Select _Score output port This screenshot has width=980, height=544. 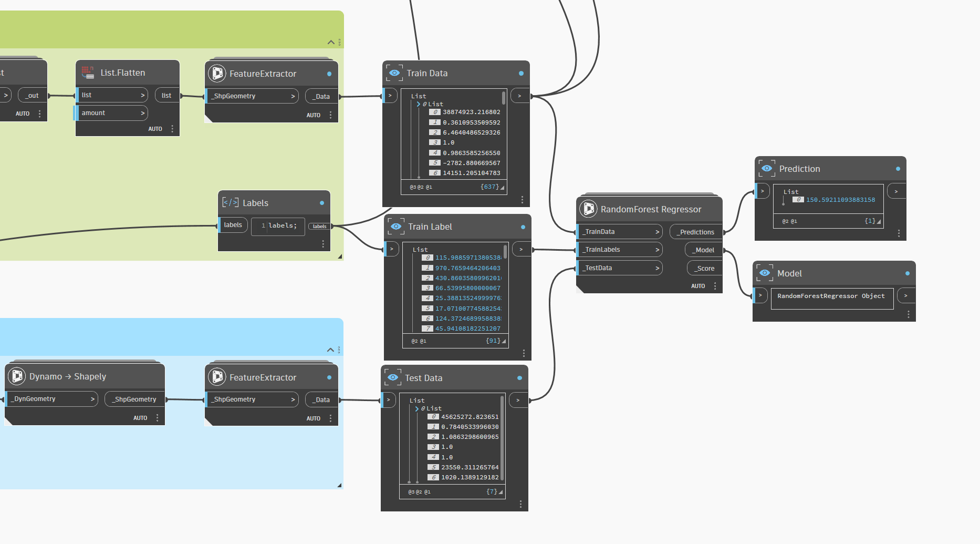point(705,268)
